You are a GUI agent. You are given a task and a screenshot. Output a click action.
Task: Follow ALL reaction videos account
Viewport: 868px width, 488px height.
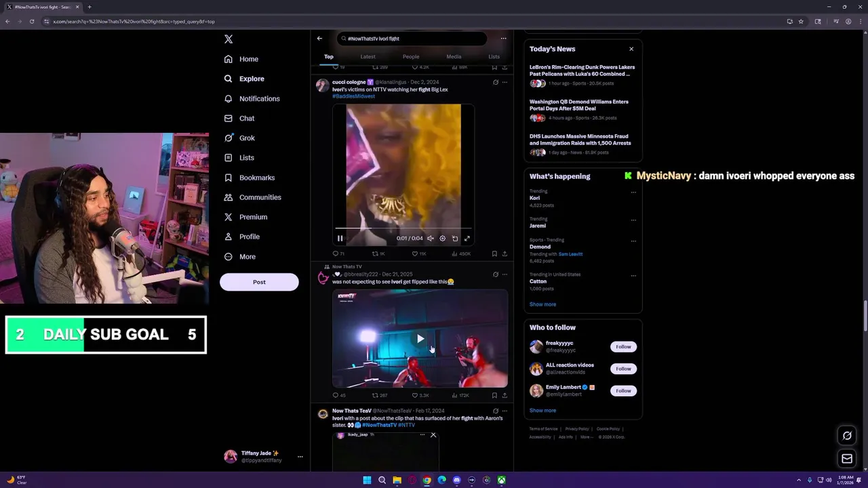click(623, 369)
